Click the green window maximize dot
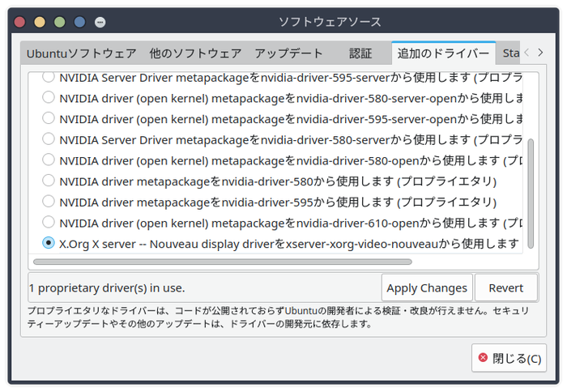This screenshot has height=392, width=567. click(60, 22)
